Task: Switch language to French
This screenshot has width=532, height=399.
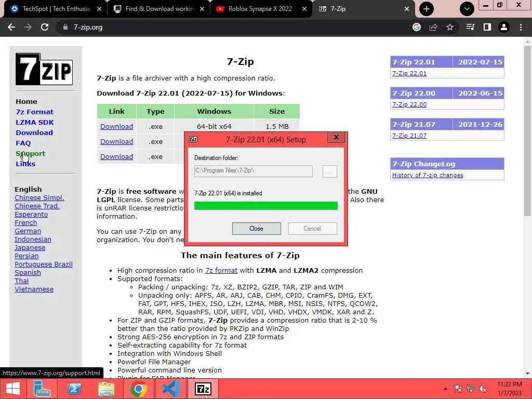Action: coord(26,223)
